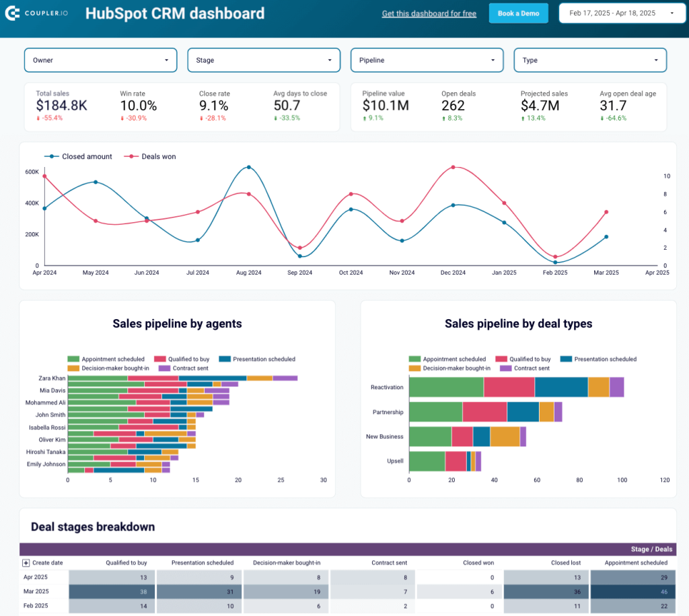Click the Deals won point at Mar 2025
The width and height of the screenshot is (689, 616).
(x=606, y=212)
